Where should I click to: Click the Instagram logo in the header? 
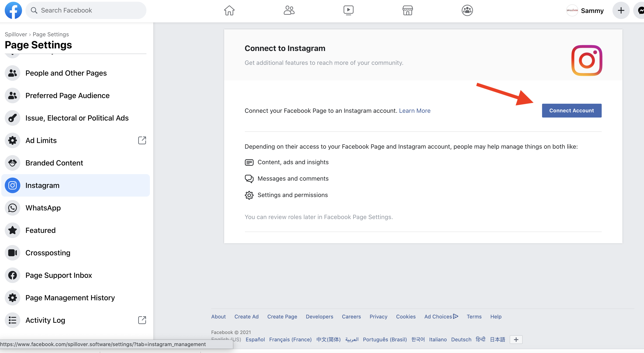click(x=587, y=60)
